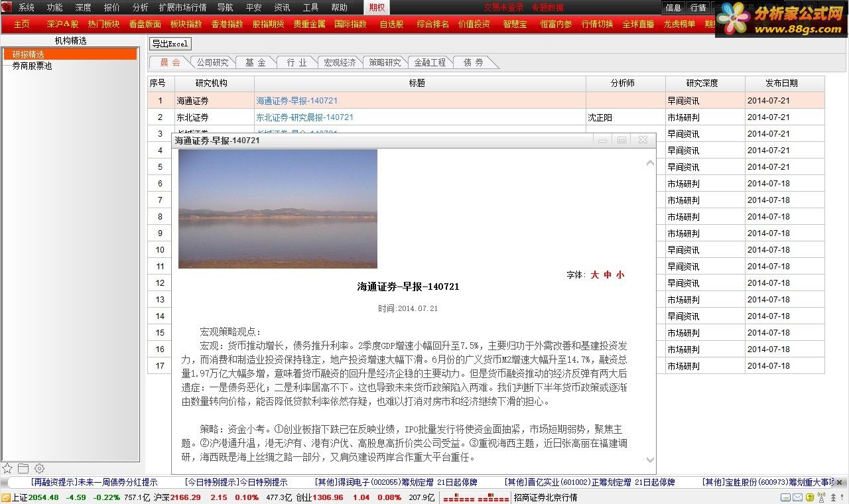Click the favorites star icon below left panel
The image size is (849, 504).
[x=7, y=468]
